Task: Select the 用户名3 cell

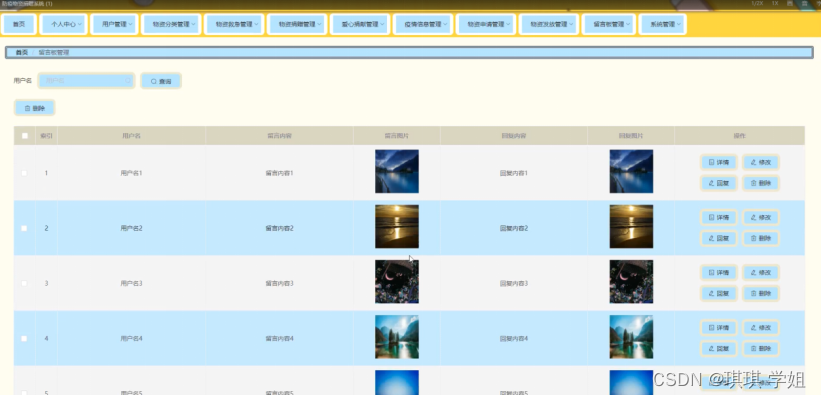Action: point(131,283)
